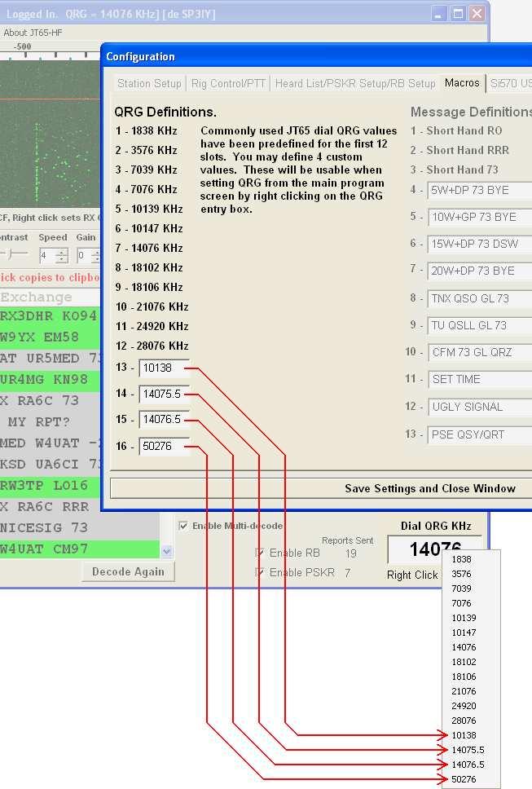
Task: Edit message 9 field TU QSLL GL 73
Action: click(480, 325)
